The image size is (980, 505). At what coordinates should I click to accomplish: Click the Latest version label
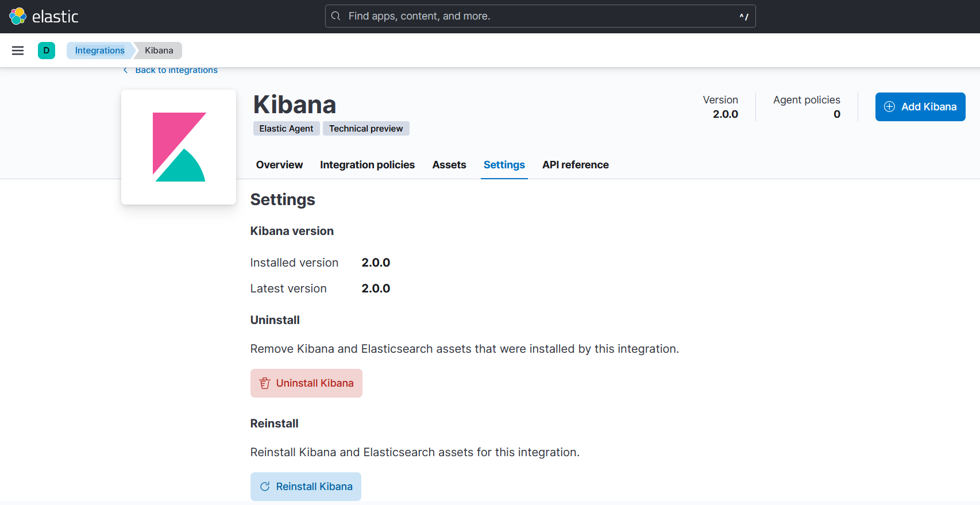[x=288, y=288]
